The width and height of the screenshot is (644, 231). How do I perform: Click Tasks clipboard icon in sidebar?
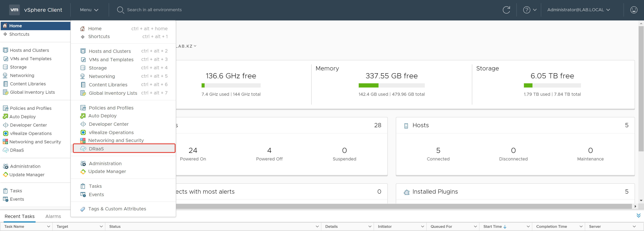5,191
